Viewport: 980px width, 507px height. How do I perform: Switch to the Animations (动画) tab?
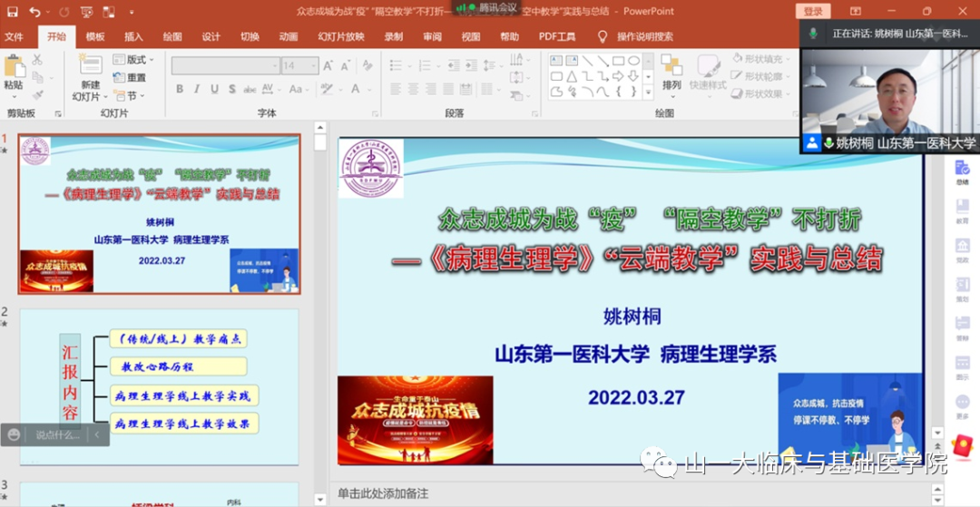pyautogui.click(x=289, y=37)
